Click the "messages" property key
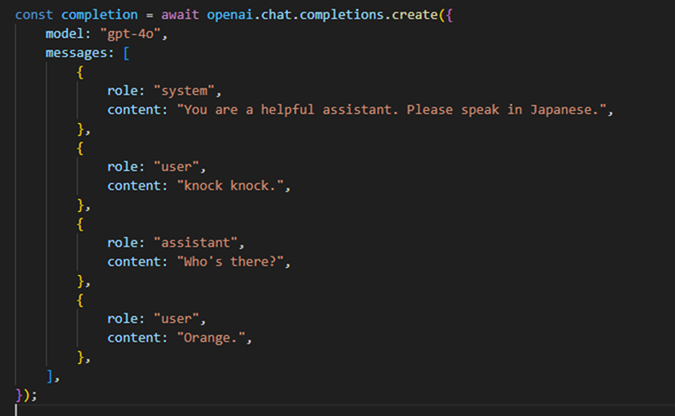 point(76,53)
